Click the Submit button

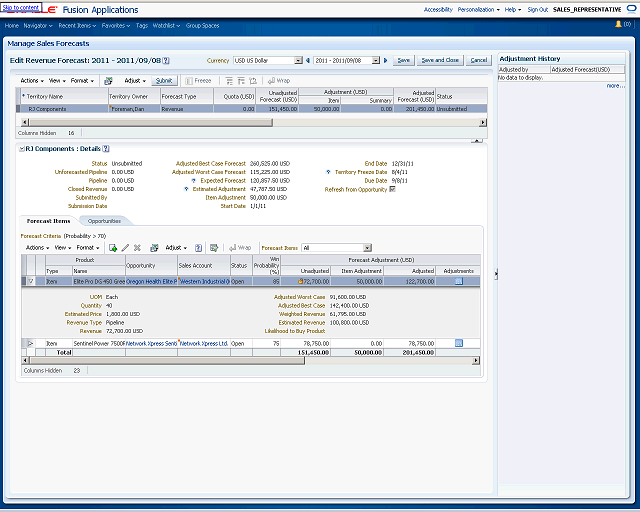point(164,81)
